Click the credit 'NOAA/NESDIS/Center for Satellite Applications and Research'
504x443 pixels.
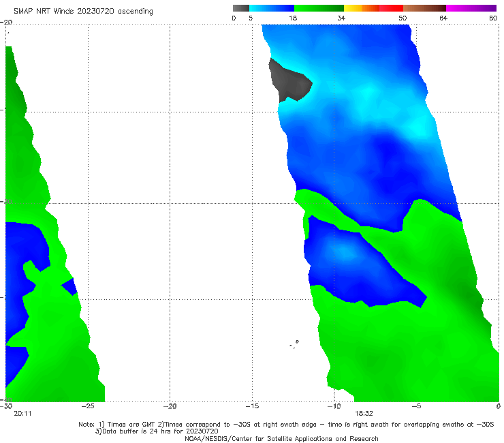pos(281,439)
